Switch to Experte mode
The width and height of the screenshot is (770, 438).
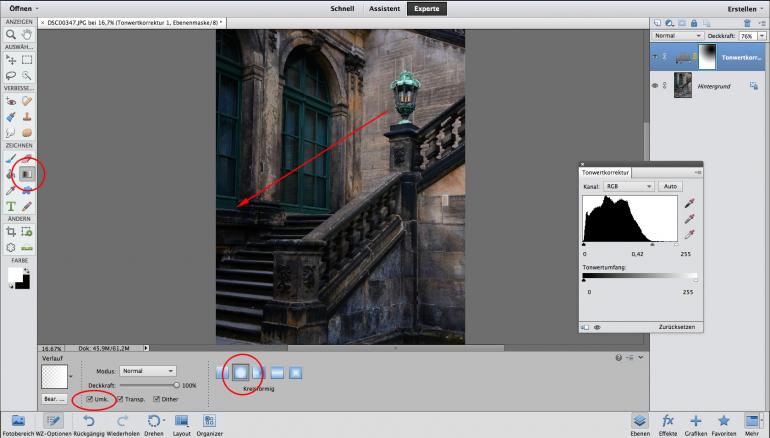[426, 8]
